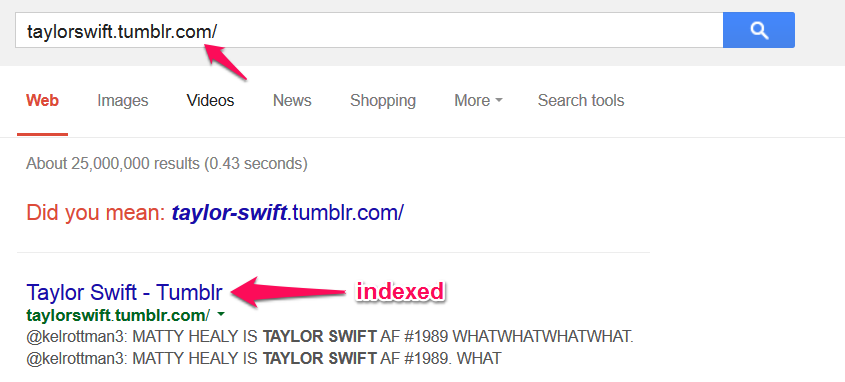Viewport: 845px width, 382px height.
Task: Switch to the Images tab
Action: 123,101
